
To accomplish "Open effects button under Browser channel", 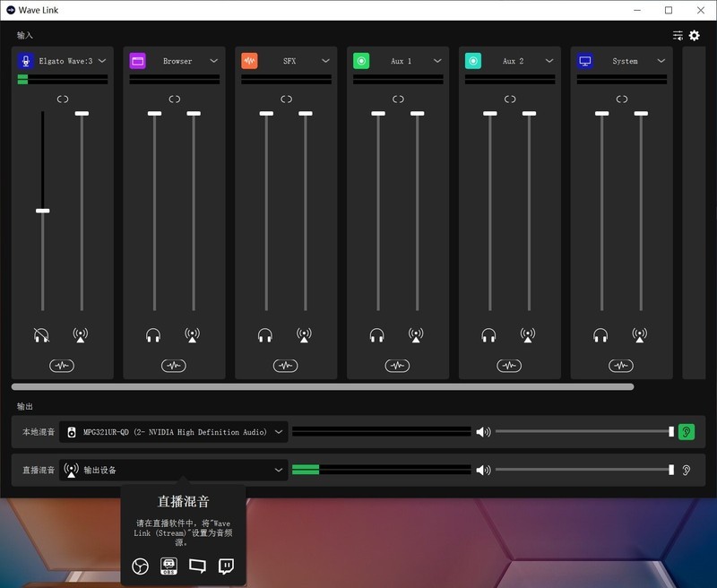I will click(174, 366).
